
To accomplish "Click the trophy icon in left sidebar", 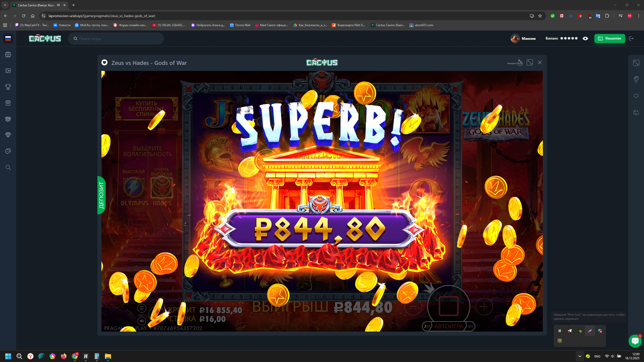I will [x=8, y=87].
